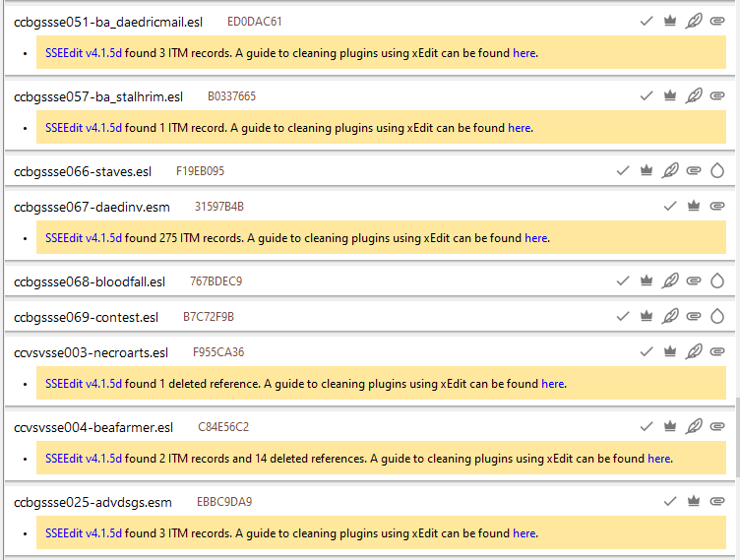
Task: Click the archive paperclip icon for ccbgssse051-ba_daedricmail.esl
Action: coord(716,21)
